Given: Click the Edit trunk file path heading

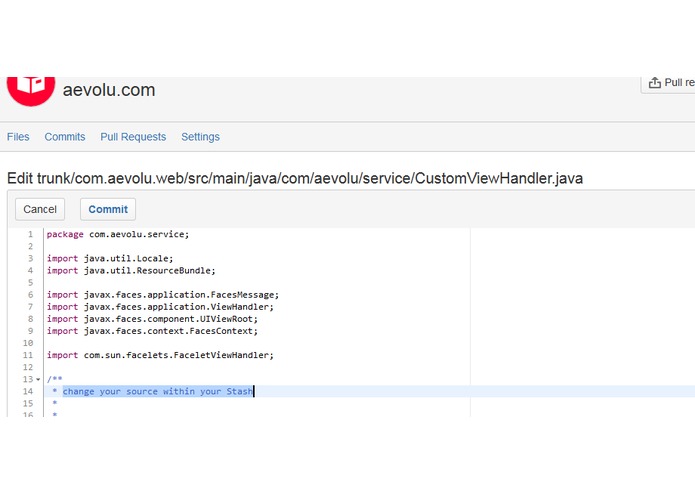Looking at the screenshot, I should pyautogui.click(x=295, y=178).
